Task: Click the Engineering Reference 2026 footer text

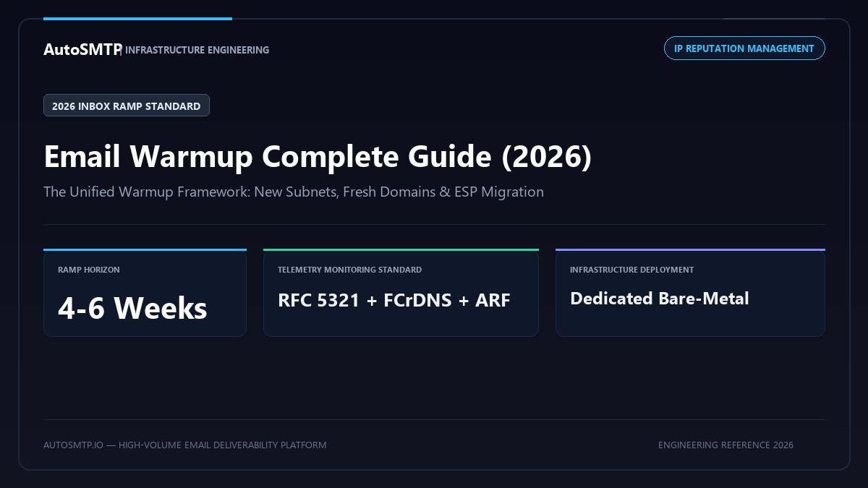Action: click(x=726, y=445)
